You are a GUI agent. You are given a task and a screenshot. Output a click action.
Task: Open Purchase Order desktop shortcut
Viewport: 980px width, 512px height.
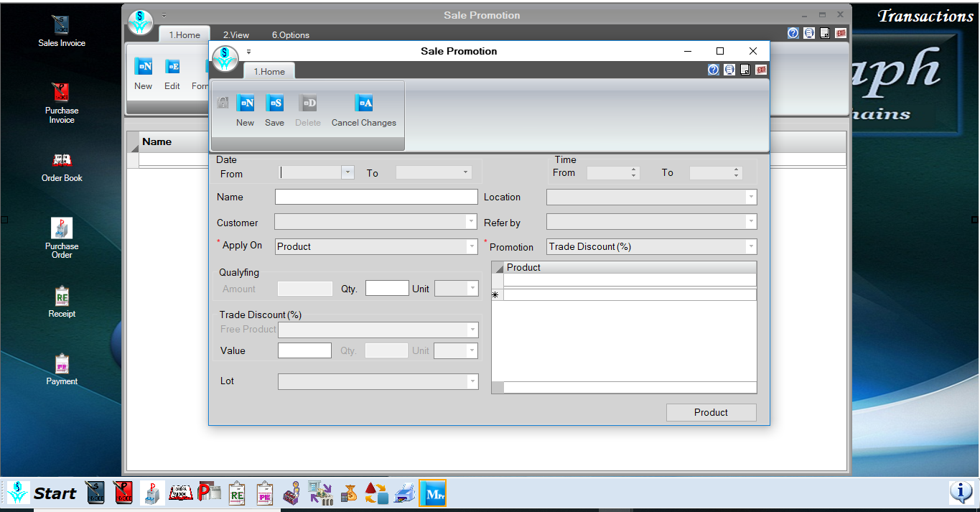click(62, 238)
